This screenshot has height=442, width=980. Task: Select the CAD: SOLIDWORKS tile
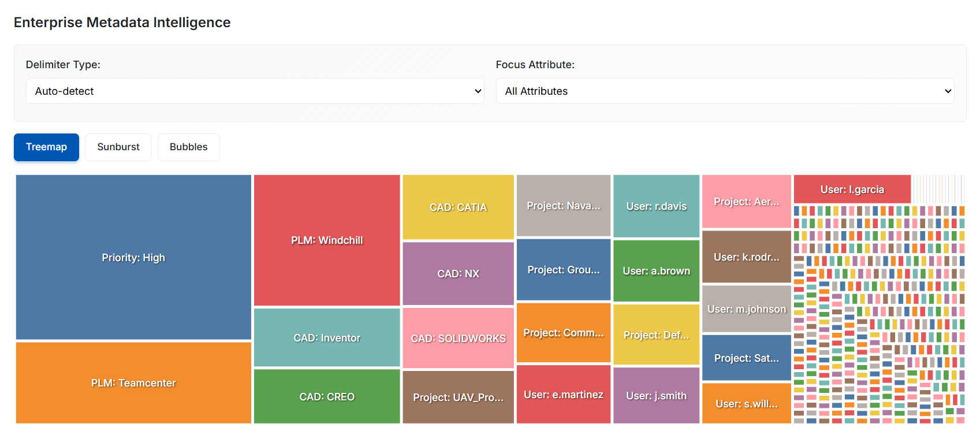(458, 338)
